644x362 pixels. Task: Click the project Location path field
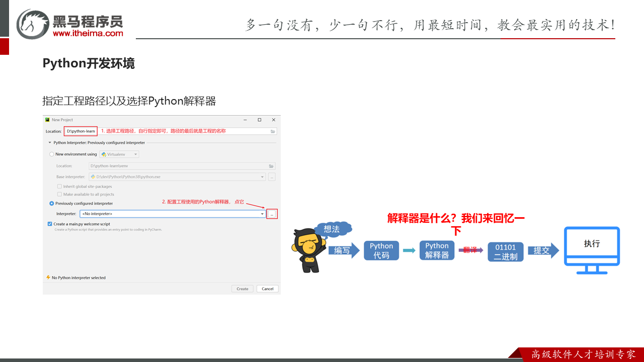click(80, 131)
